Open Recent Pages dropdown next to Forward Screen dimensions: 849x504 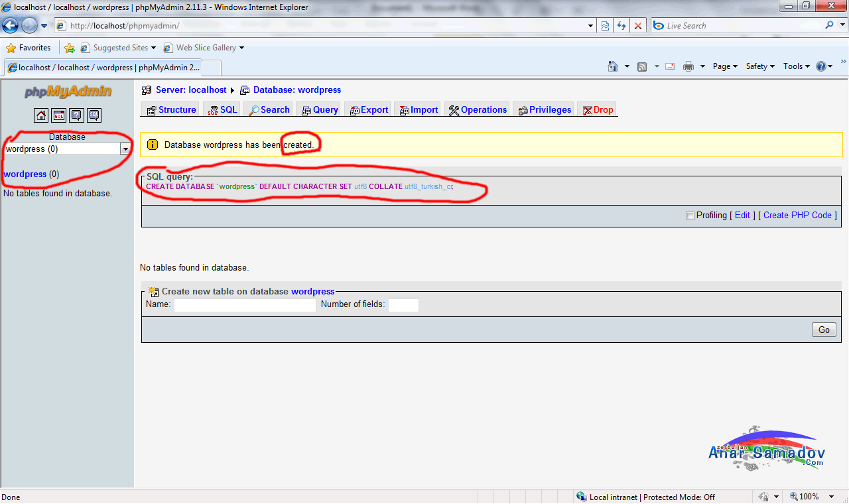[44, 26]
